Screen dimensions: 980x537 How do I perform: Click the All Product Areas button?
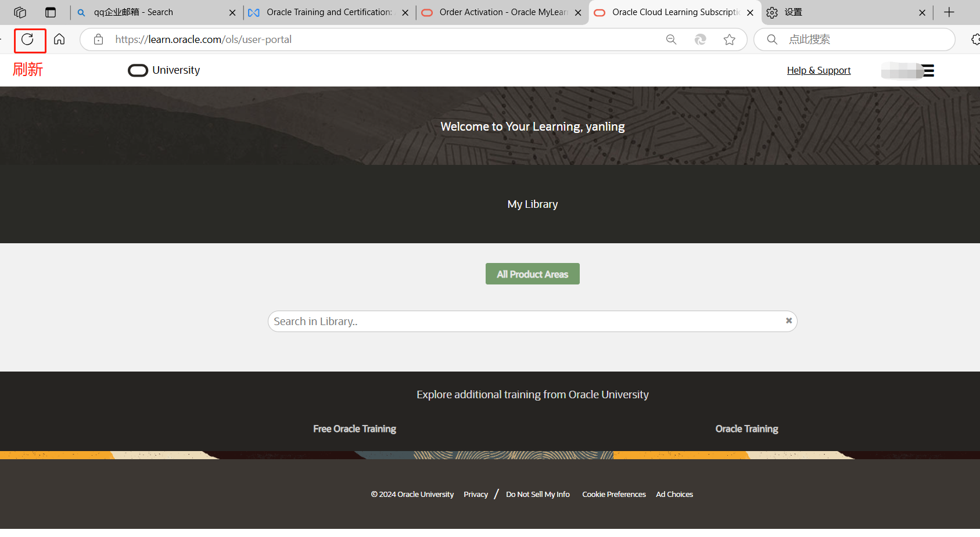533,274
